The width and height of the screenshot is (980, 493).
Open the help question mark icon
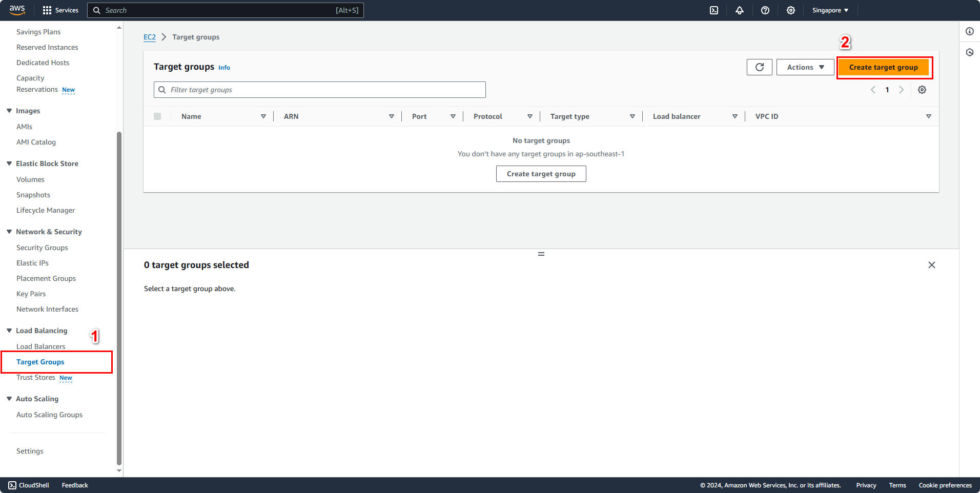pyautogui.click(x=765, y=10)
